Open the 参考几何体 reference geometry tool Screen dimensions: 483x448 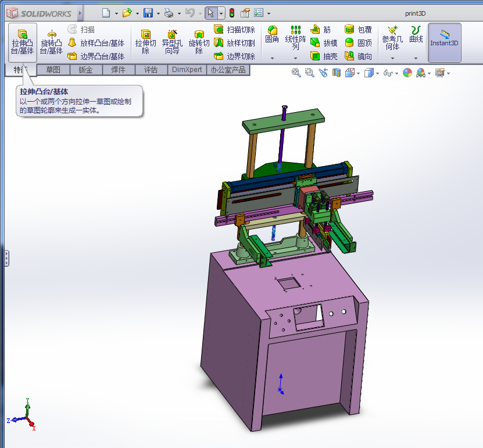(x=392, y=38)
